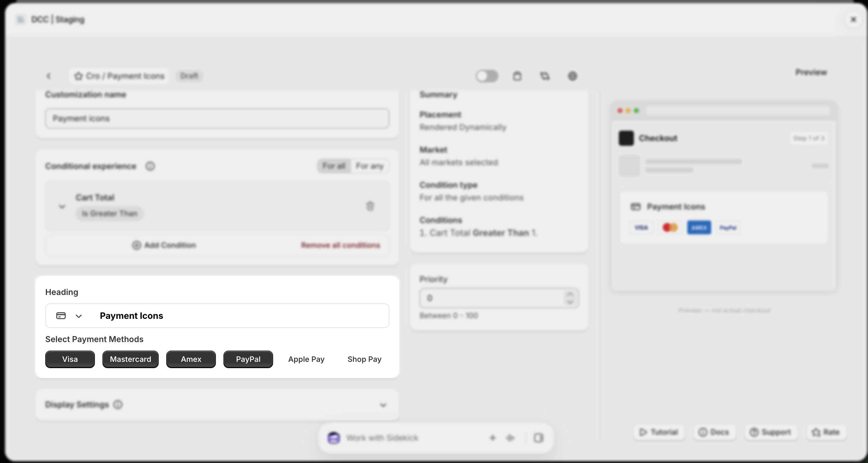Expand the Cart Total condition chevron
This screenshot has height=463, width=868.
pos(62,206)
